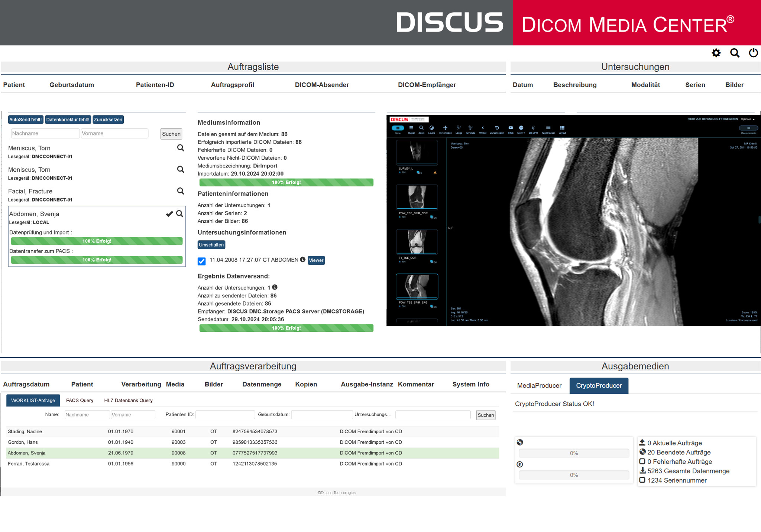
Task: Click the magnifier icon in the header
Action: 735,53
